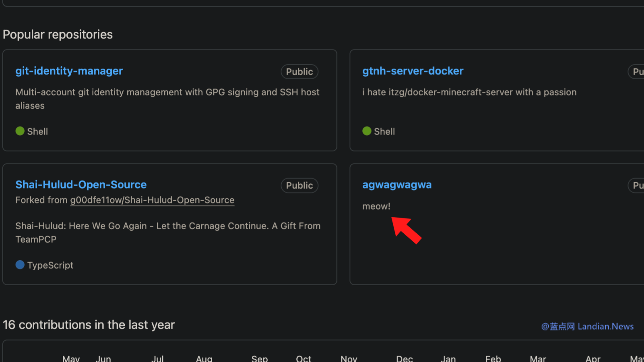The width and height of the screenshot is (644, 362).
Task: Select the Shell label under git-identity-manager
Action: [37, 132]
